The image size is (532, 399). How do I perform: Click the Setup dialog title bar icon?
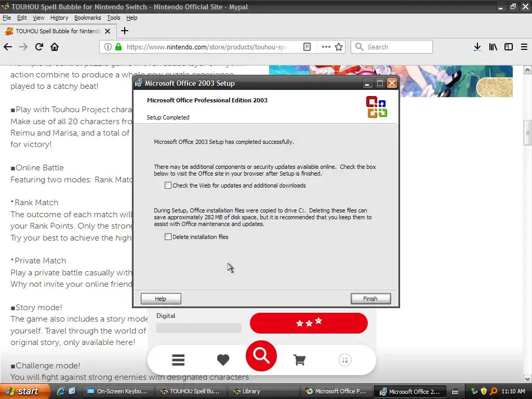(138, 83)
